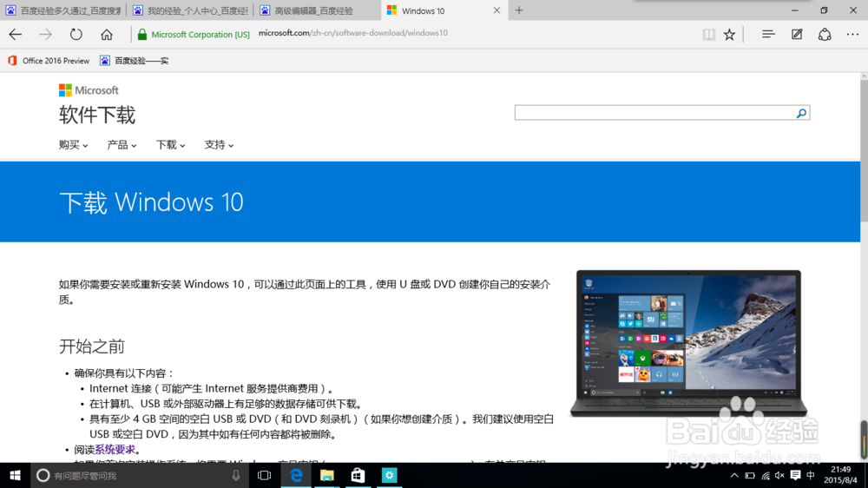Expand the 购买 dropdown menu
The width and height of the screenshot is (868, 488).
[x=73, y=145]
